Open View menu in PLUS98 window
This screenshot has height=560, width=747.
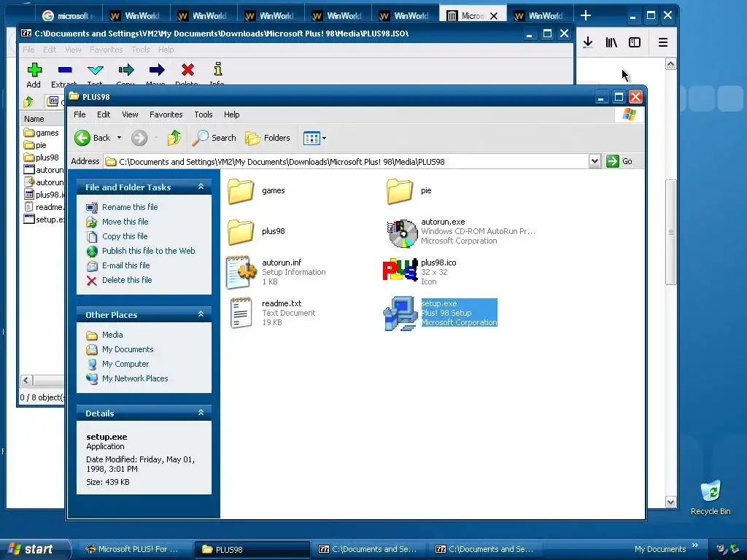[x=130, y=114]
